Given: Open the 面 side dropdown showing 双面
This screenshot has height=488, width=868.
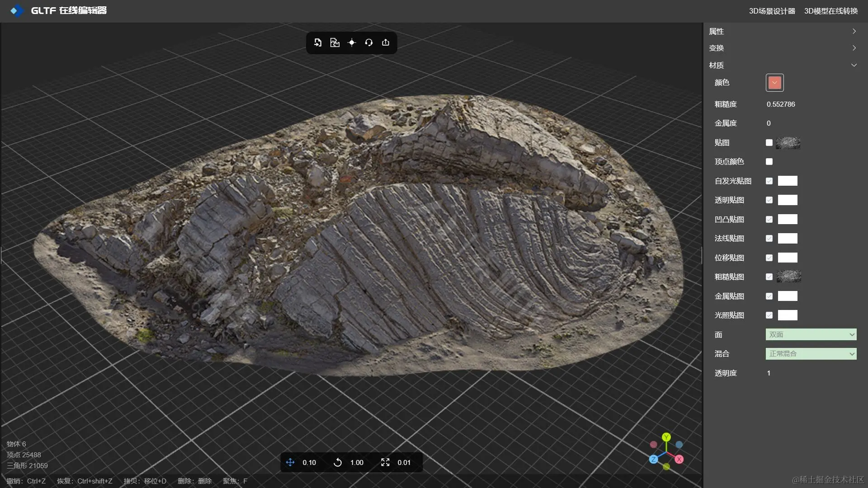Looking at the screenshot, I should [x=811, y=335].
